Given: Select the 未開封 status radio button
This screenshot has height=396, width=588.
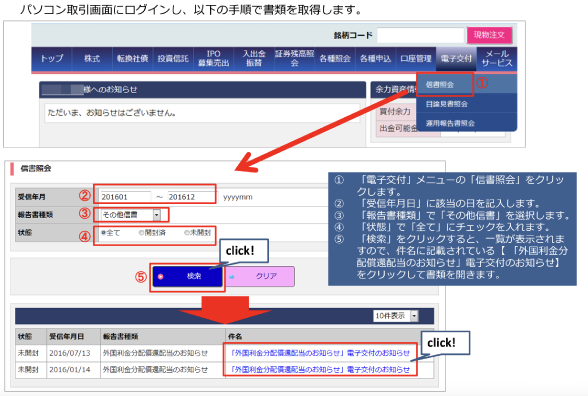Looking at the screenshot, I should click(x=186, y=232).
